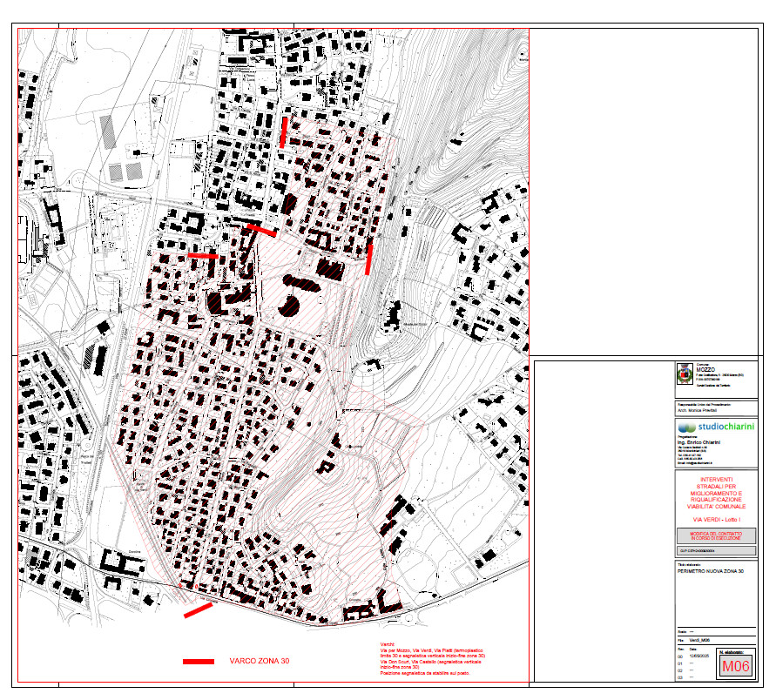Select the PERIMETRO NUOVA ZONA 30 title
The width and height of the screenshot is (776, 700).
tap(710, 571)
